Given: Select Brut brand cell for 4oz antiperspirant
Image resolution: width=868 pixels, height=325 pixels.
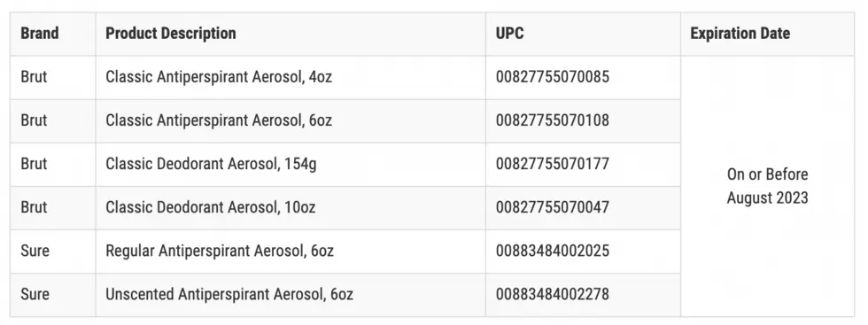Looking at the screenshot, I should [52, 78].
